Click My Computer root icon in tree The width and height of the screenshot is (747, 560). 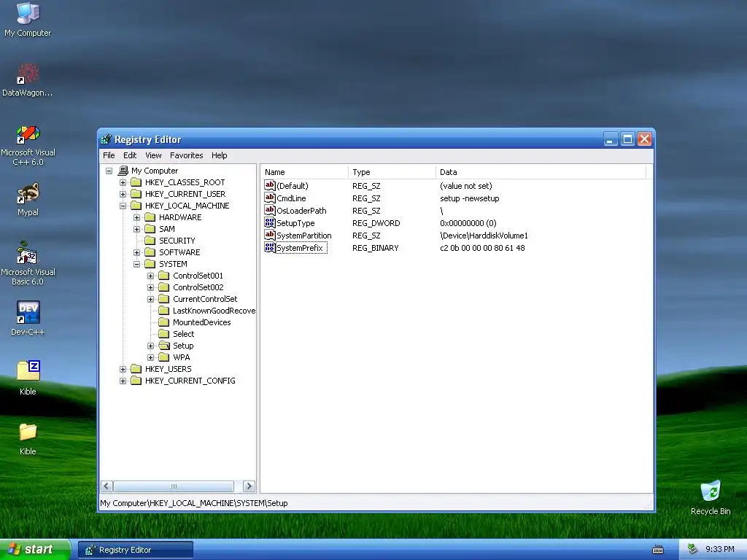[123, 171]
